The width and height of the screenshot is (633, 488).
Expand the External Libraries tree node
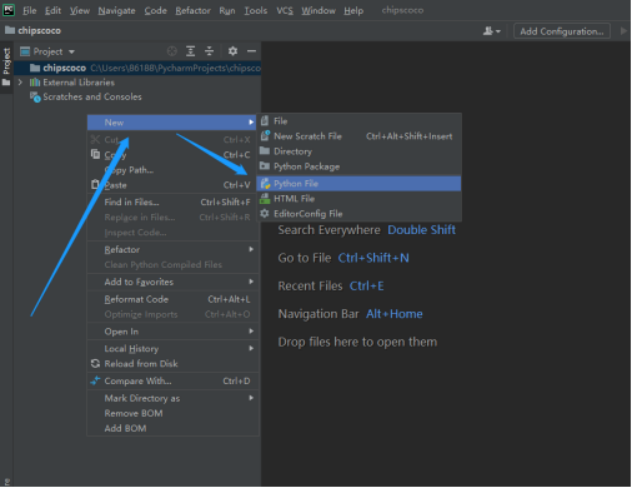pyautogui.click(x=20, y=82)
